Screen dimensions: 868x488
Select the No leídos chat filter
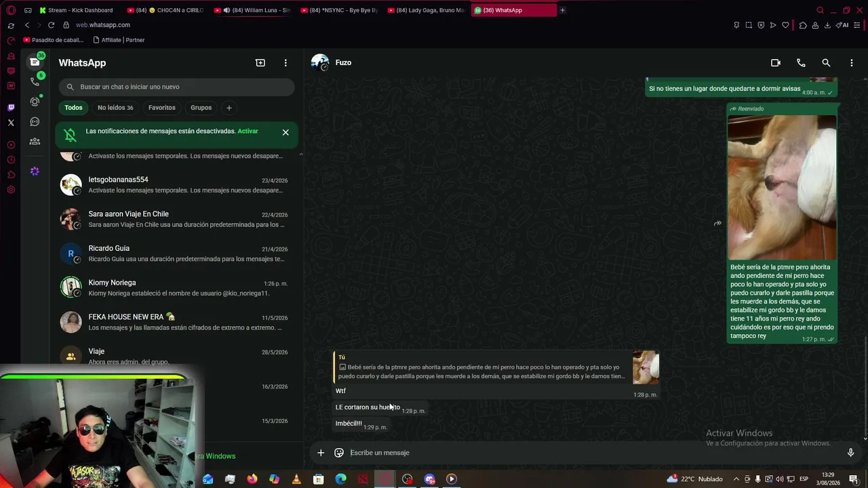[115, 108]
